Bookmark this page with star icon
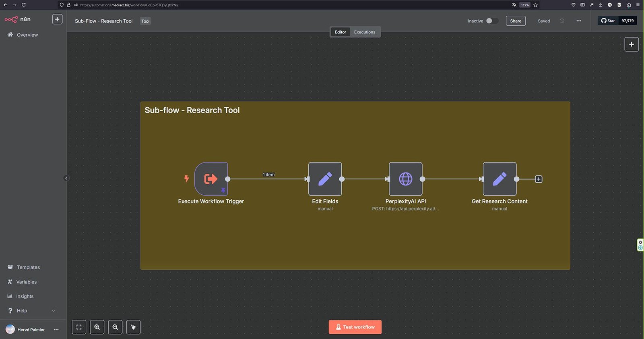644x339 pixels. tap(535, 5)
